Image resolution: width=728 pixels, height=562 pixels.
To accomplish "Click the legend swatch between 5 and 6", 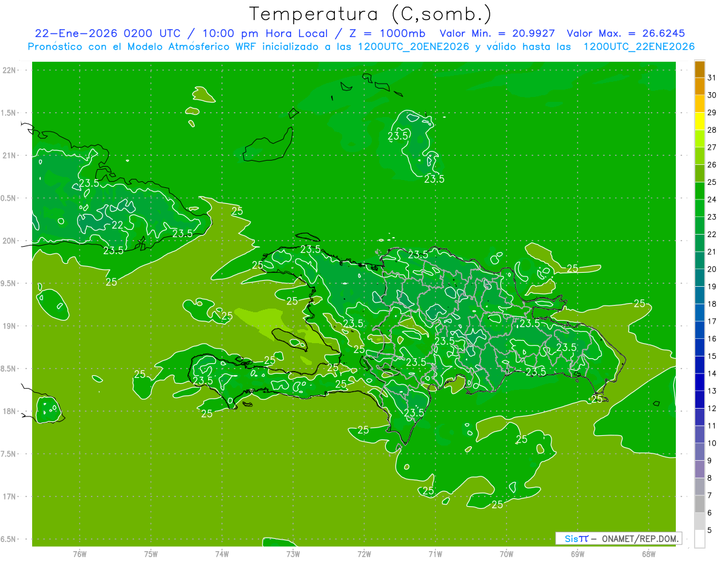I will [x=699, y=521].
